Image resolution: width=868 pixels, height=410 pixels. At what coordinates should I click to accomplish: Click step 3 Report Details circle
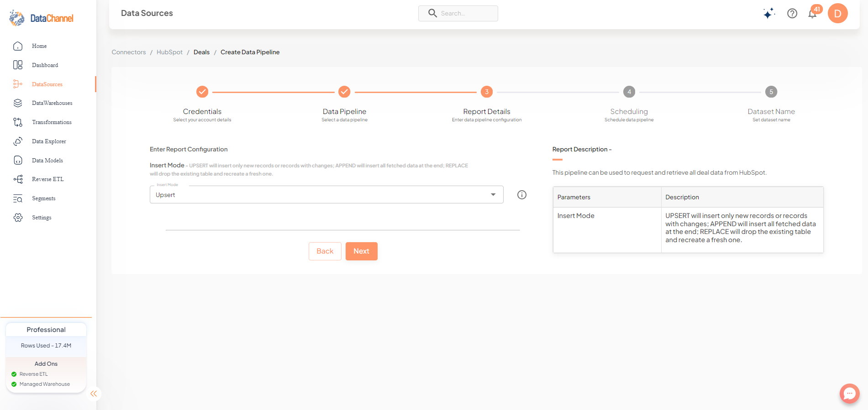point(487,92)
